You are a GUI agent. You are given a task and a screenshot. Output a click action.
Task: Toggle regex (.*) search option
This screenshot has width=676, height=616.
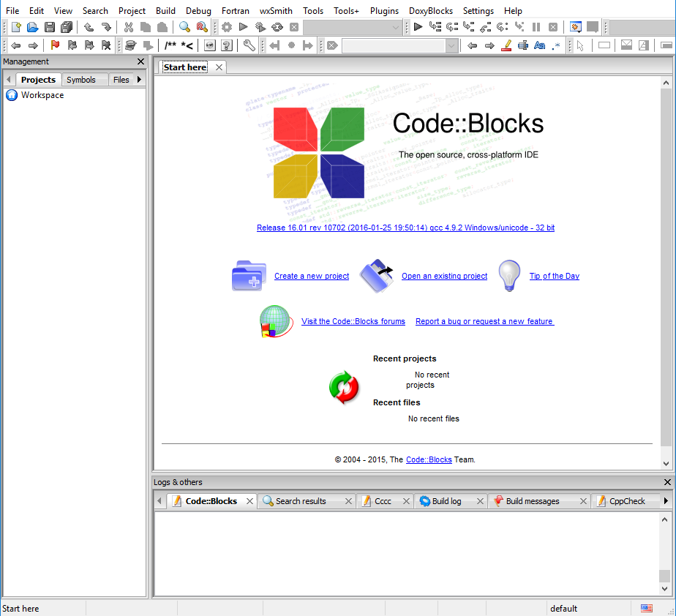coord(556,45)
